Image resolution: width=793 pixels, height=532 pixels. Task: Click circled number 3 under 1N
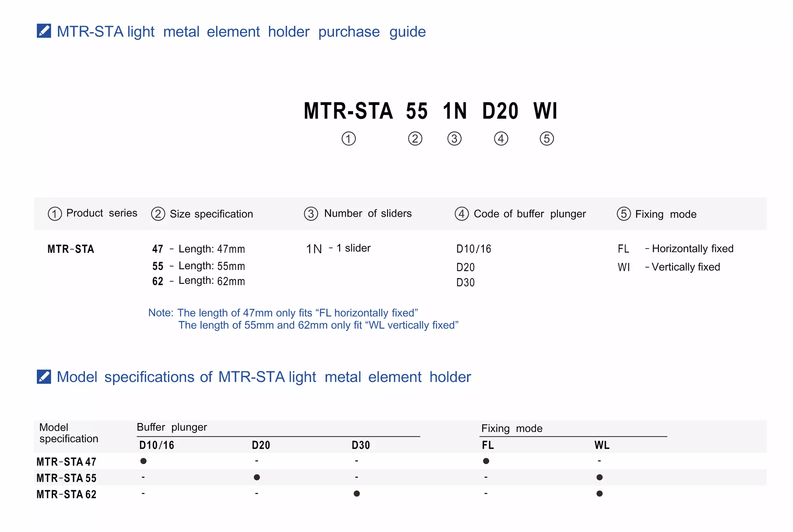[454, 139]
